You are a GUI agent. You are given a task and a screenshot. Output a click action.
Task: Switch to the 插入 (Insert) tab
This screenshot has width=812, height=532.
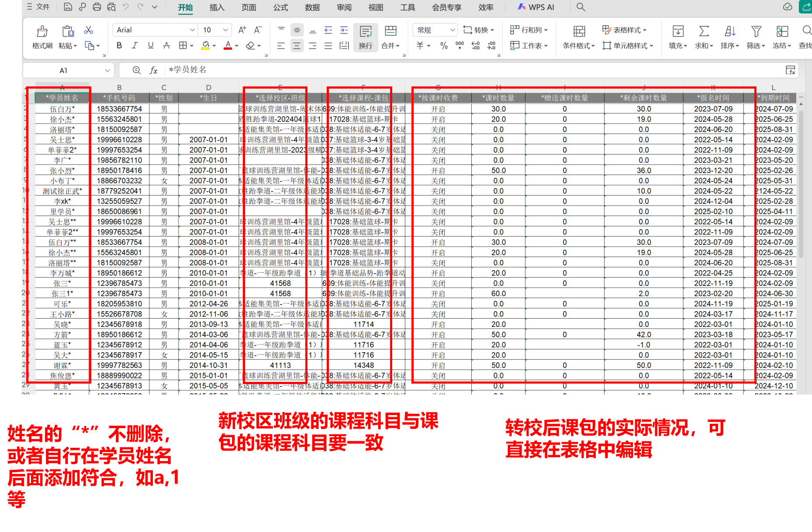pos(217,7)
